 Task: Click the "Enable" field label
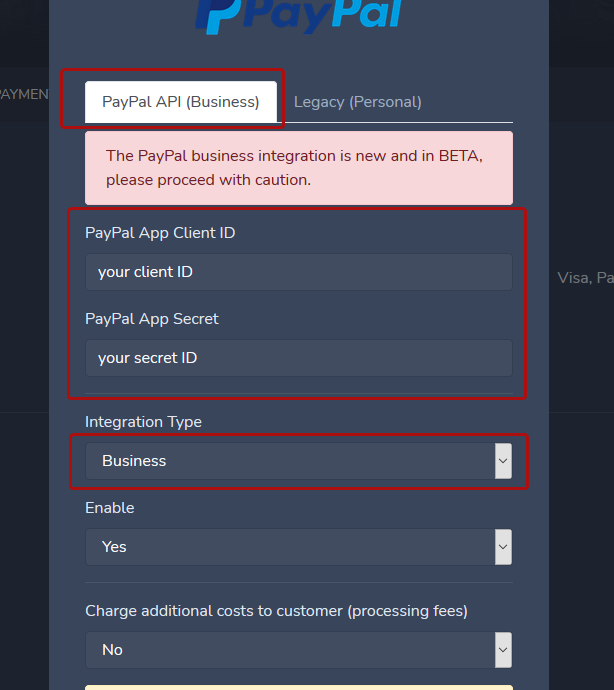pos(109,508)
